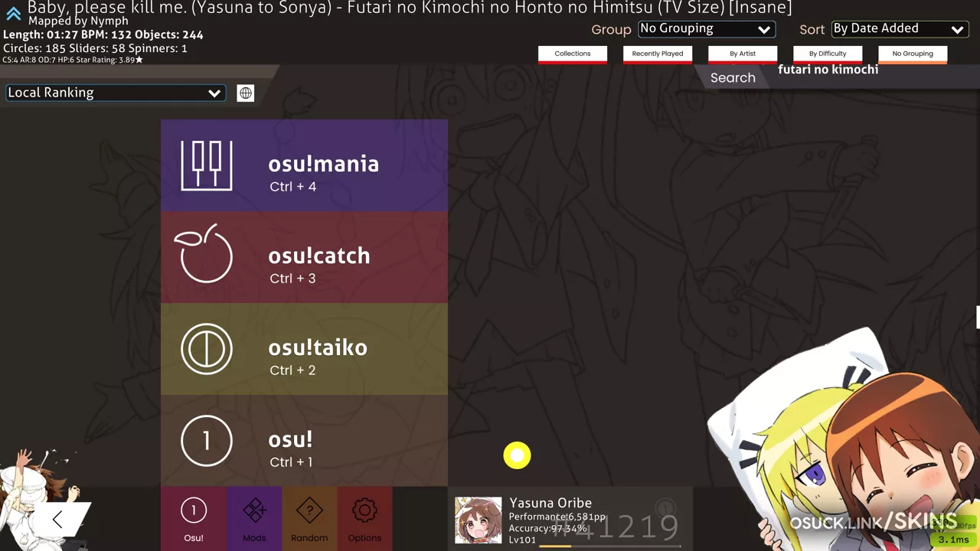
Task: Open the Sort By Date Added dropdown
Action: tap(899, 29)
